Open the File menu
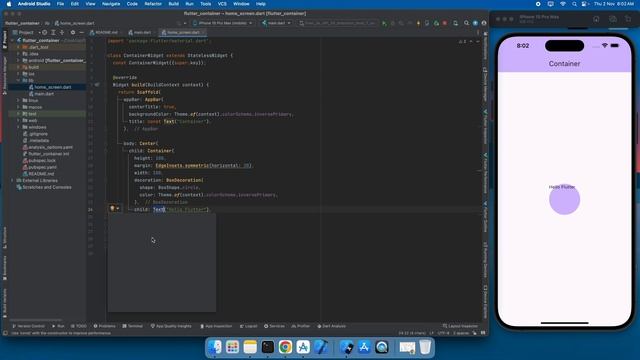 [x=60, y=4]
